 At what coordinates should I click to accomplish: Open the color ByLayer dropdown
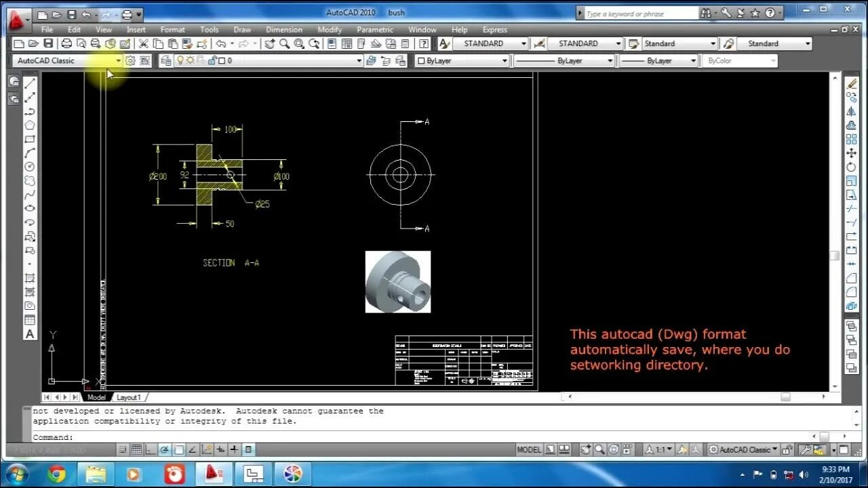click(x=462, y=60)
